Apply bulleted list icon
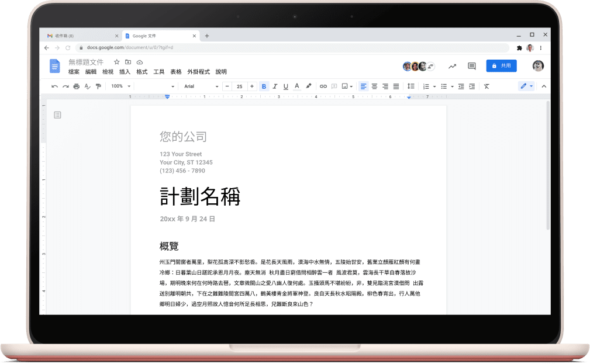The image size is (590, 364). 444,86
